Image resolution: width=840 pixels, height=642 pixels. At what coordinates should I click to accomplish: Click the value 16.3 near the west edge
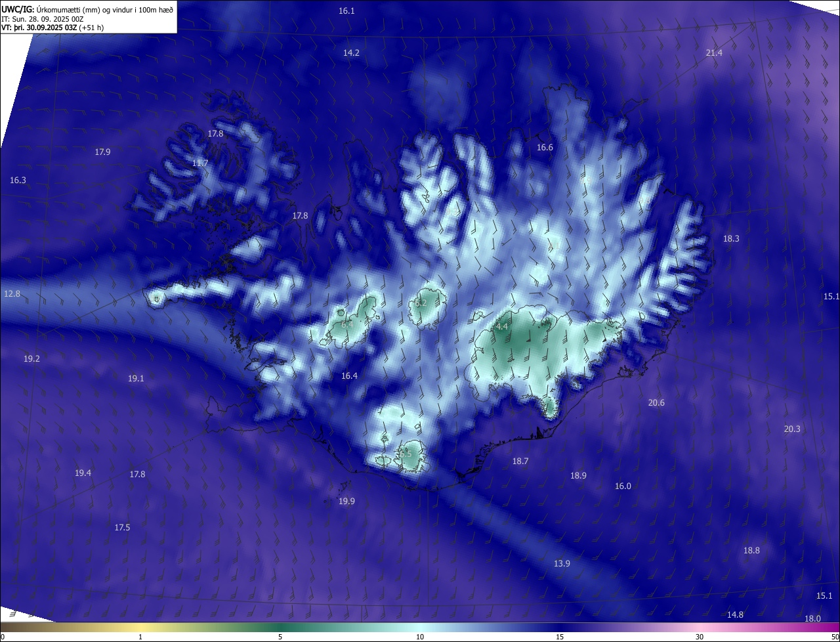coord(18,181)
